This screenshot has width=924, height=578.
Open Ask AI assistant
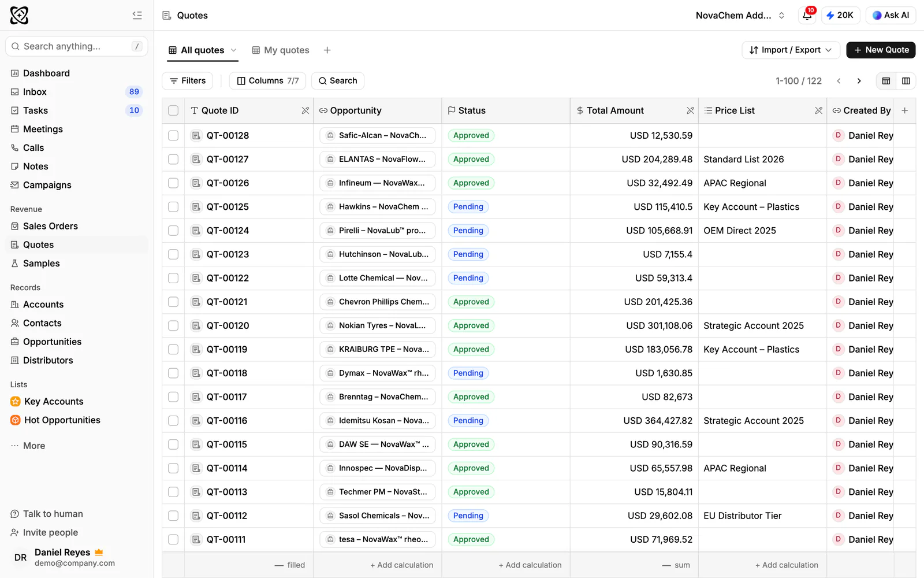click(891, 16)
